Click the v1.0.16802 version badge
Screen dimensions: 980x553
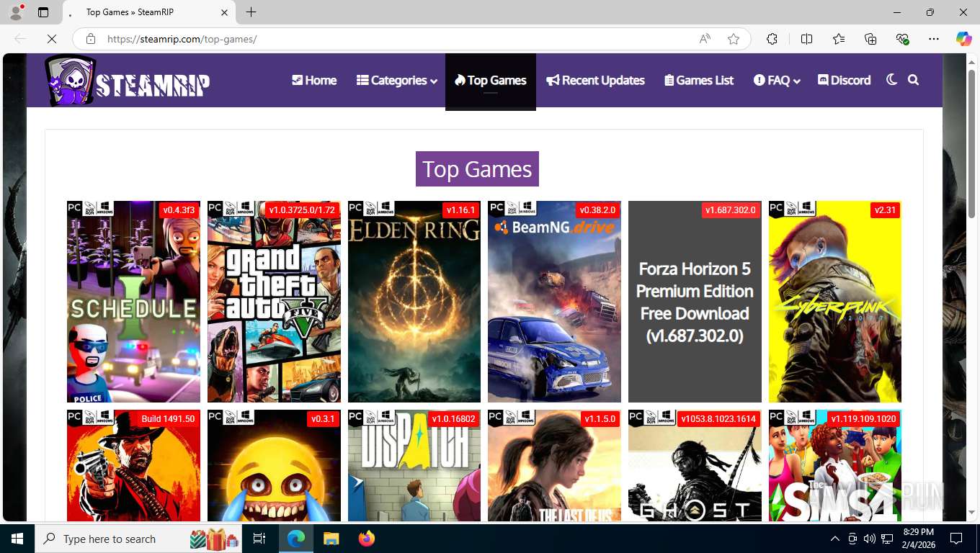click(453, 419)
